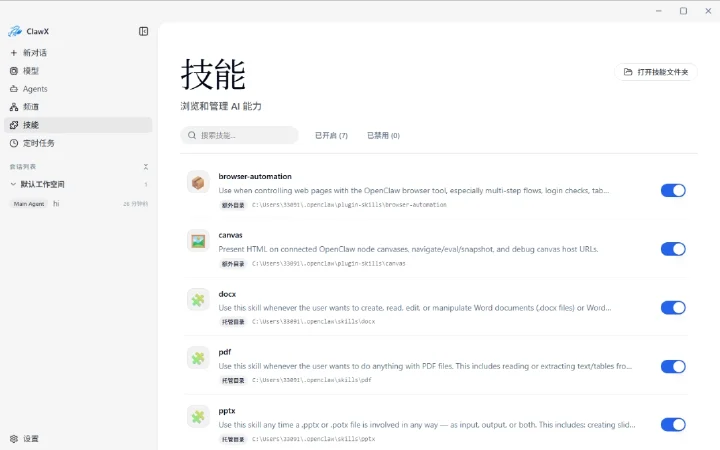Switch to 已禁用 (0) tab
Image resolution: width=720 pixels, height=450 pixels.
383,135
